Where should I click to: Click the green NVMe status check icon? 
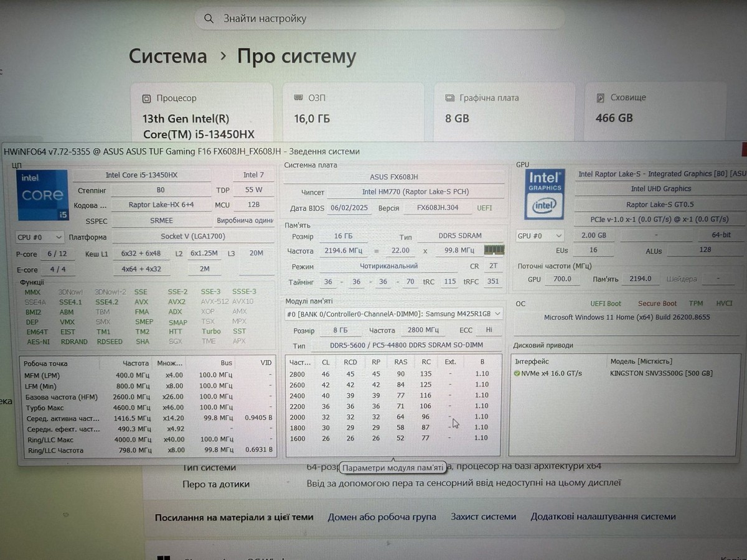[517, 373]
